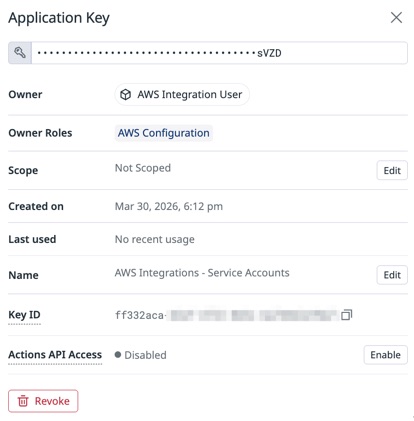Select 'AWS Integrations - Service Accounts' name text
Viewport: 414px width, 421px height.
[202, 273]
